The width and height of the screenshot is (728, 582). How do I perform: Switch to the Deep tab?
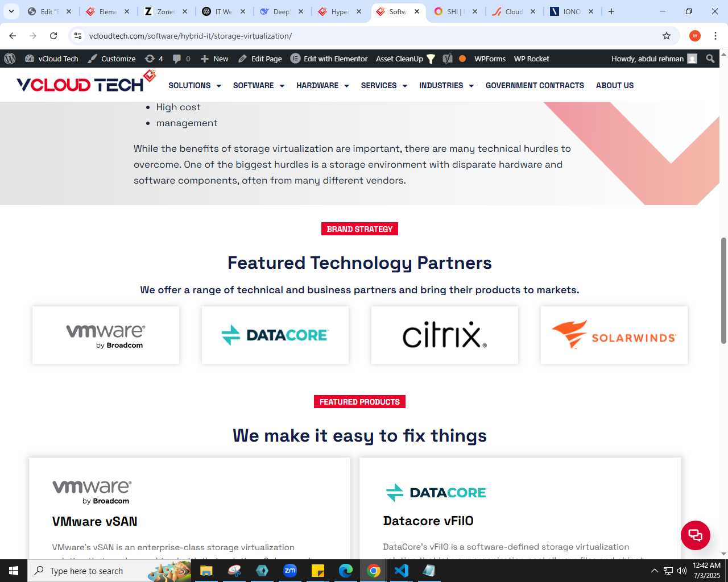click(x=282, y=11)
